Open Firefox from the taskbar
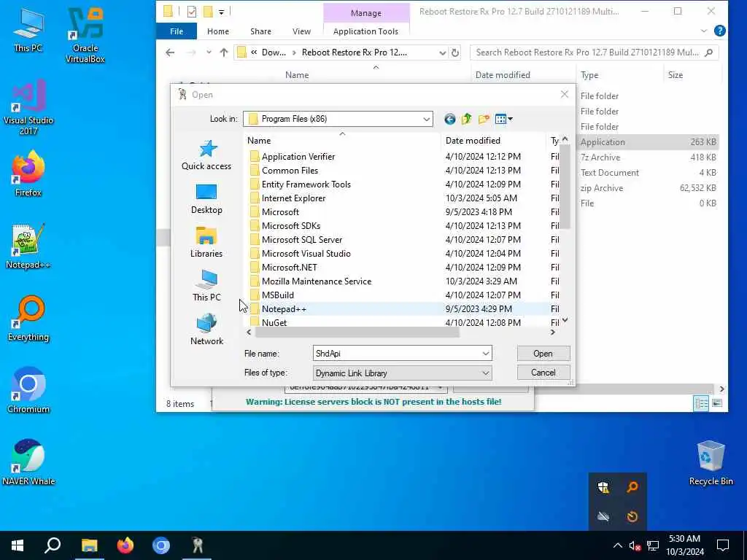The image size is (747, 560). click(125, 545)
